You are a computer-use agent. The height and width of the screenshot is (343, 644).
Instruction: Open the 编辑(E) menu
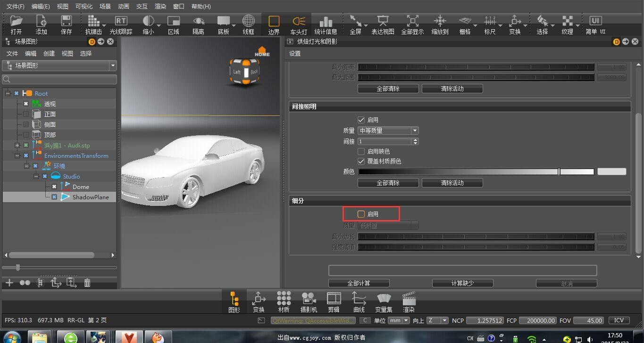[x=41, y=7]
